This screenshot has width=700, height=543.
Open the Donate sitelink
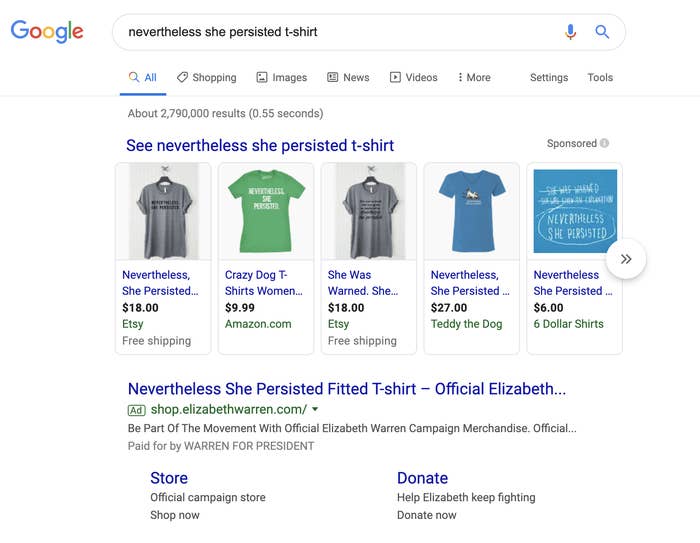click(422, 478)
